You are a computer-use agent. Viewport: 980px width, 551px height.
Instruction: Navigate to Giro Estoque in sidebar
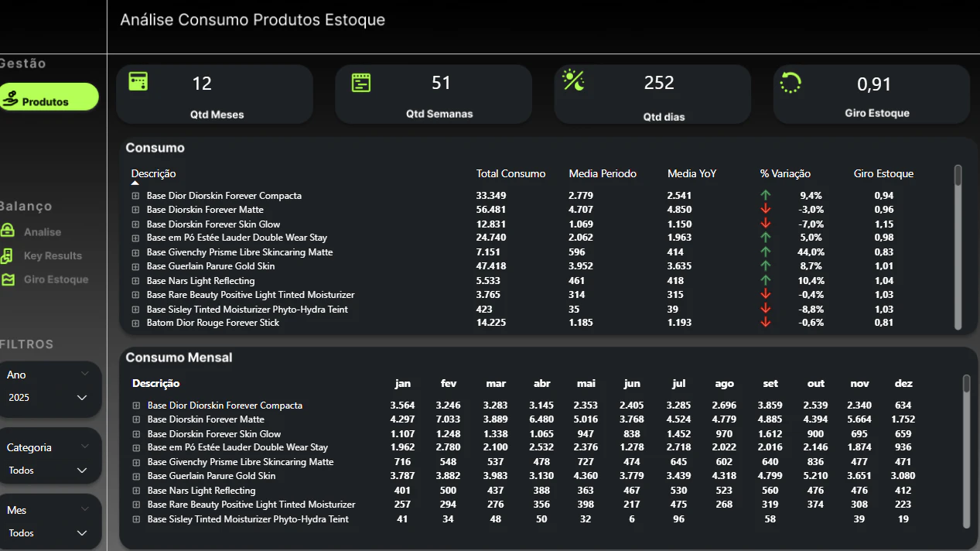click(x=56, y=279)
